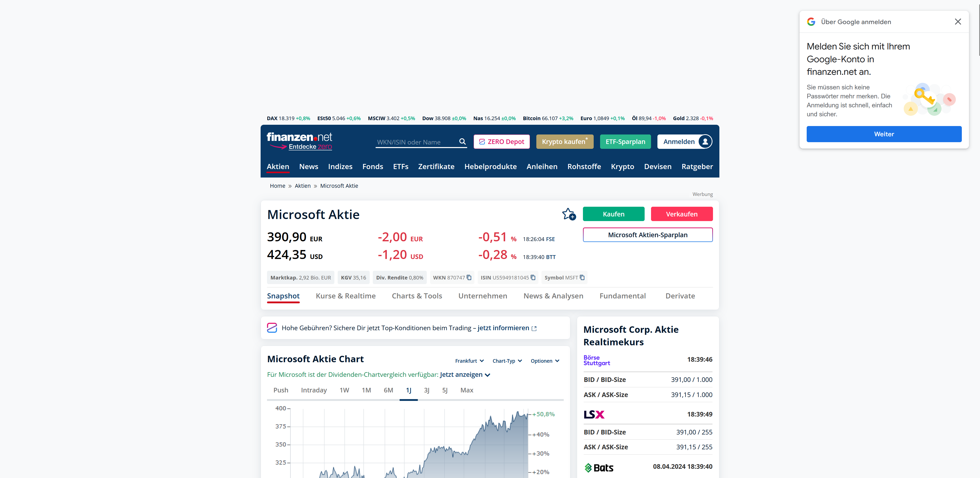
Task: Click the Weiter Google button
Action: [x=883, y=134]
